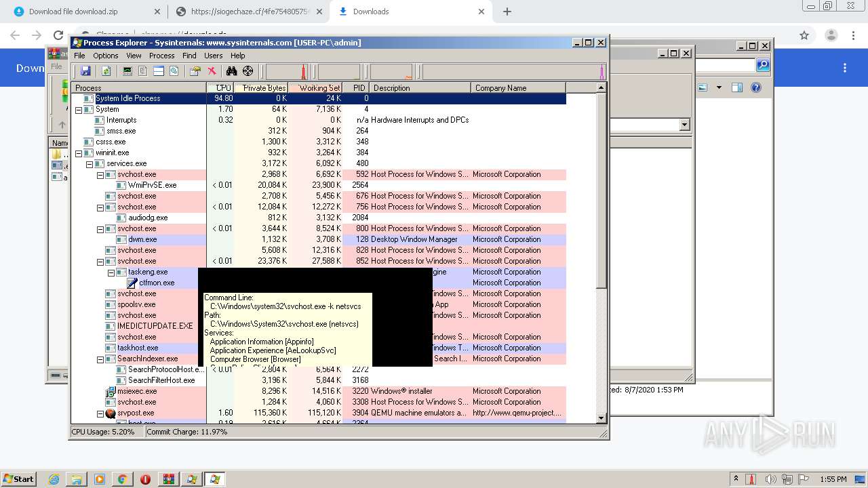Screen dimensions: 868x488
Task: Select the Interrupts row
Action: [319, 120]
